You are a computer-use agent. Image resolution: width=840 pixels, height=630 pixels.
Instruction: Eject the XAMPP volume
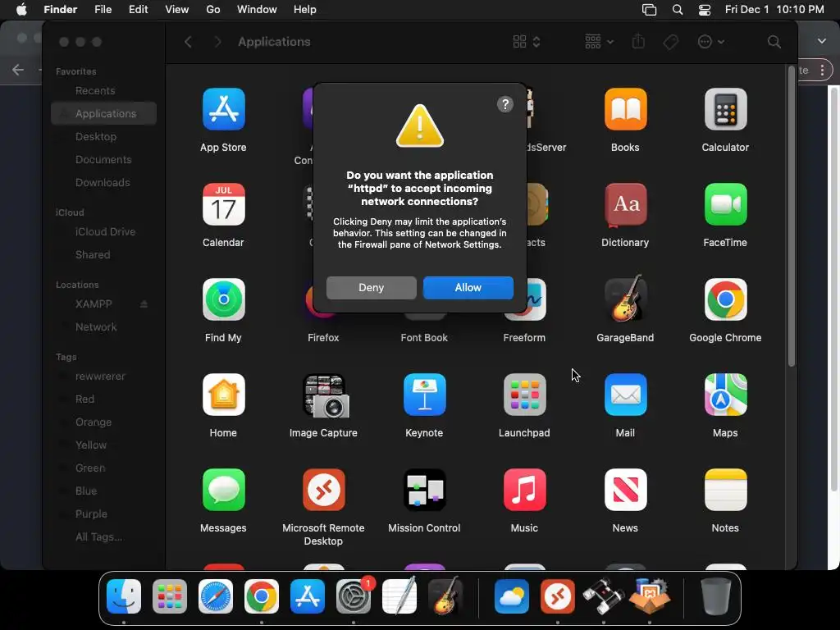[x=144, y=304]
